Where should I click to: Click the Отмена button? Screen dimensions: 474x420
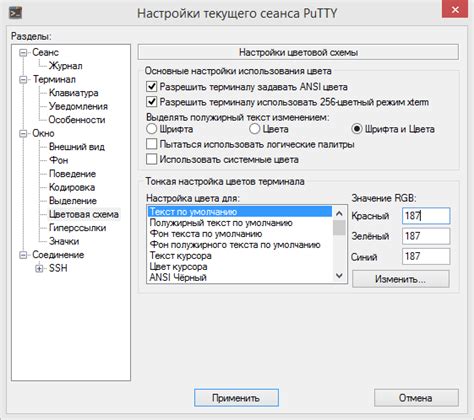[x=416, y=398]
